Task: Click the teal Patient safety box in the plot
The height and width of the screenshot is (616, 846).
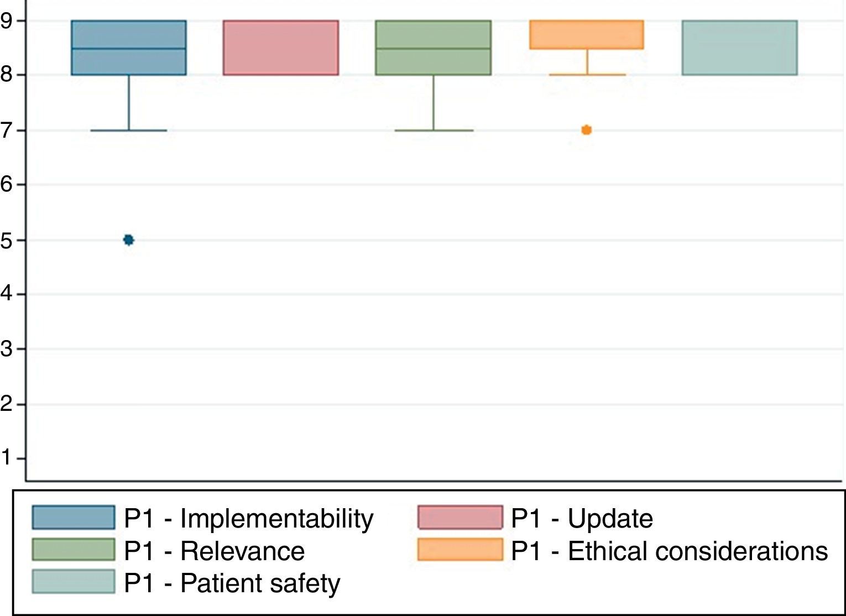Action: pyautogui.click(x=739, y=48)
